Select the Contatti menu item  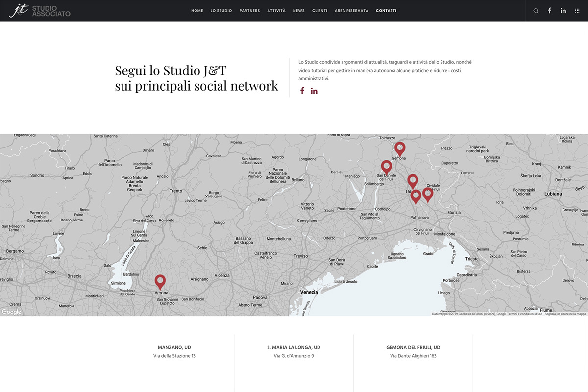386,11
